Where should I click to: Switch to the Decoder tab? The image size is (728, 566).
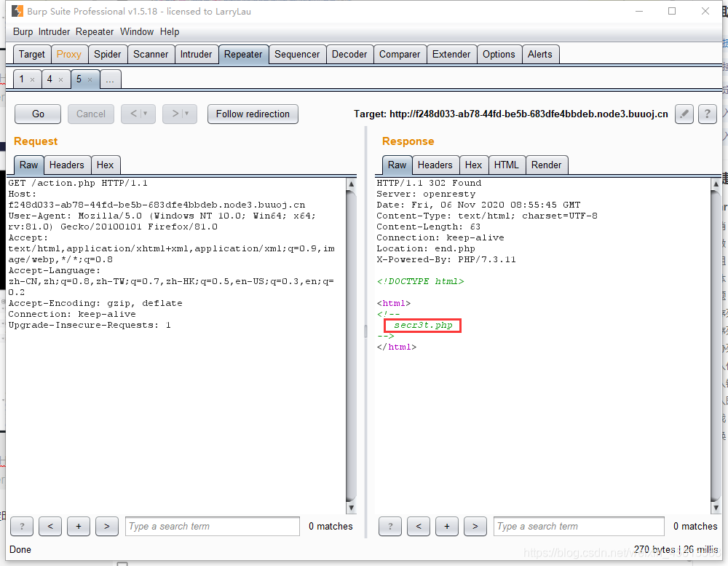pos(349,55)
